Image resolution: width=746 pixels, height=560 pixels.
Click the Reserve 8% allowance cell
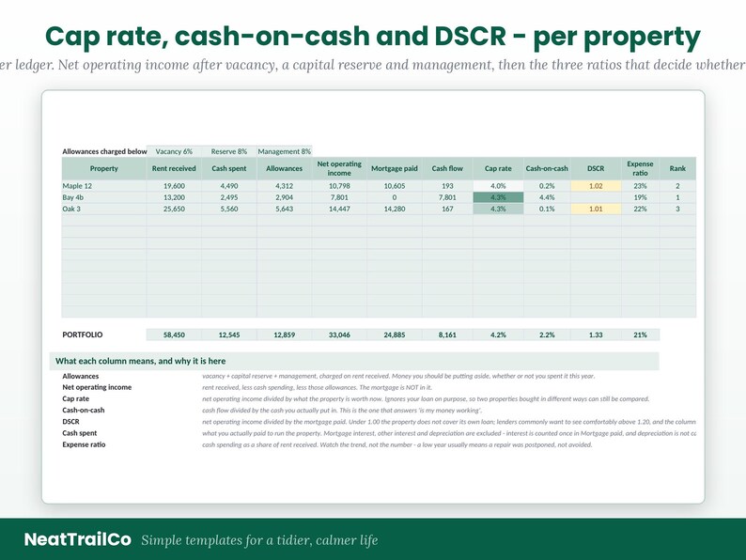point(229,151)
